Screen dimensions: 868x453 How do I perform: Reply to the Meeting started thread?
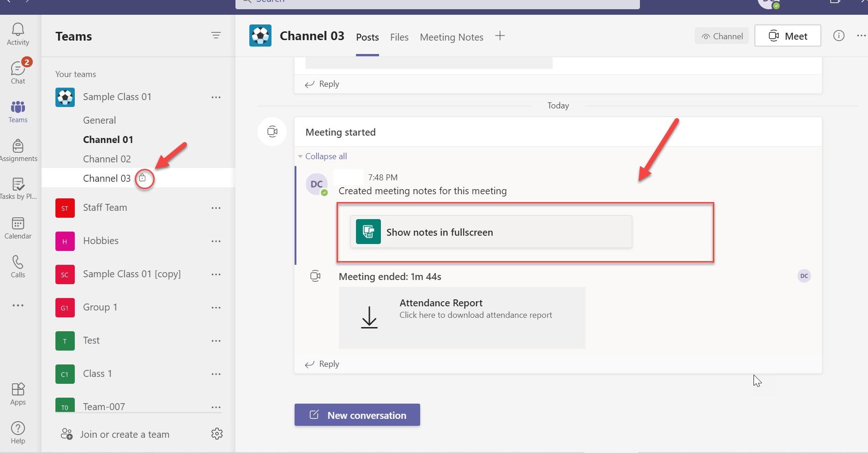click(322, 364)
